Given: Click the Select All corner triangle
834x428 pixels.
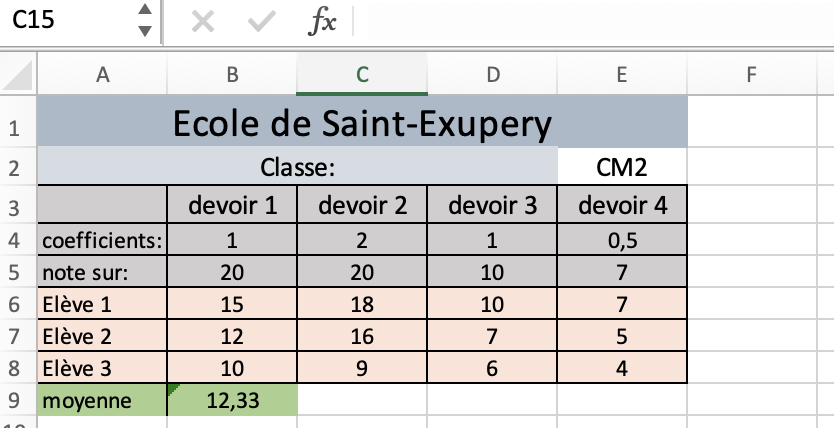Looking at the screenshot, I should 18,75.
